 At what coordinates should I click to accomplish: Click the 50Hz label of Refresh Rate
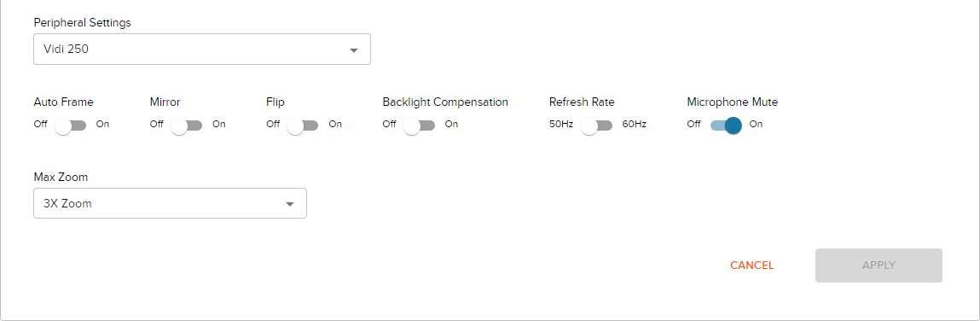pyautogui.click(x=561, y=124)
